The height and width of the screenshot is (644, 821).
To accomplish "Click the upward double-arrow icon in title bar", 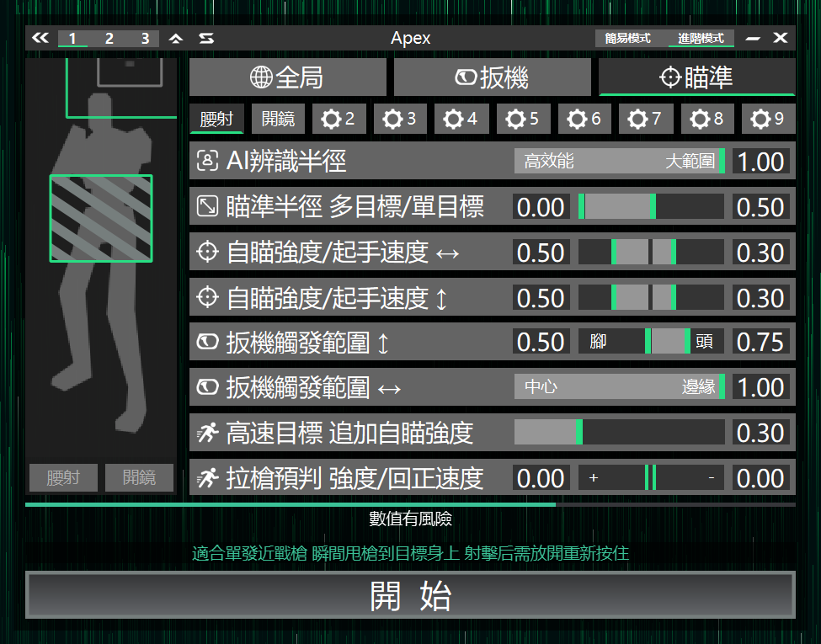I will (175, 38).
